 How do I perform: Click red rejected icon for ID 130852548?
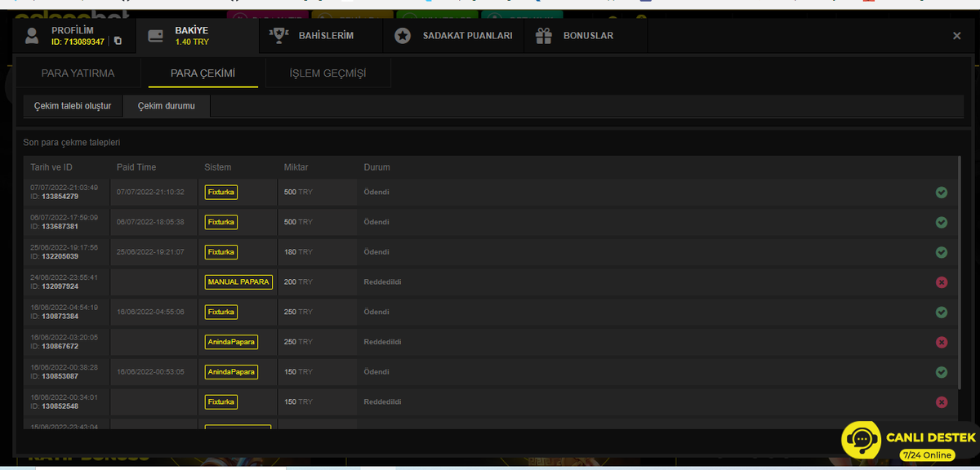pyautogui.click(x=941, y=401)
